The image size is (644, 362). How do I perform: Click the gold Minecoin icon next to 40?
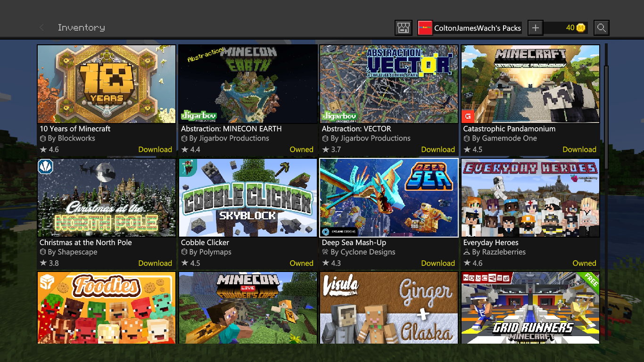click(x=581, y=28)
